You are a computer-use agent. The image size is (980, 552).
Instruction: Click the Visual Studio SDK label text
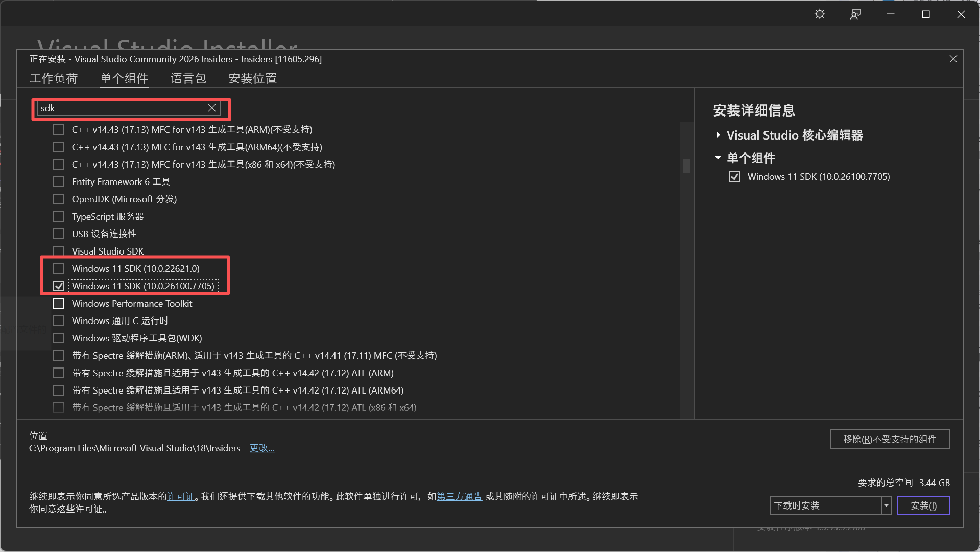pos(108,251)
